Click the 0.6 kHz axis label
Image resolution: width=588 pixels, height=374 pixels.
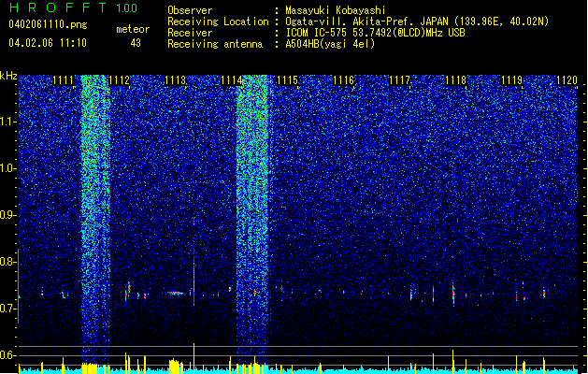pyautogui.click(x=8, y=355)
